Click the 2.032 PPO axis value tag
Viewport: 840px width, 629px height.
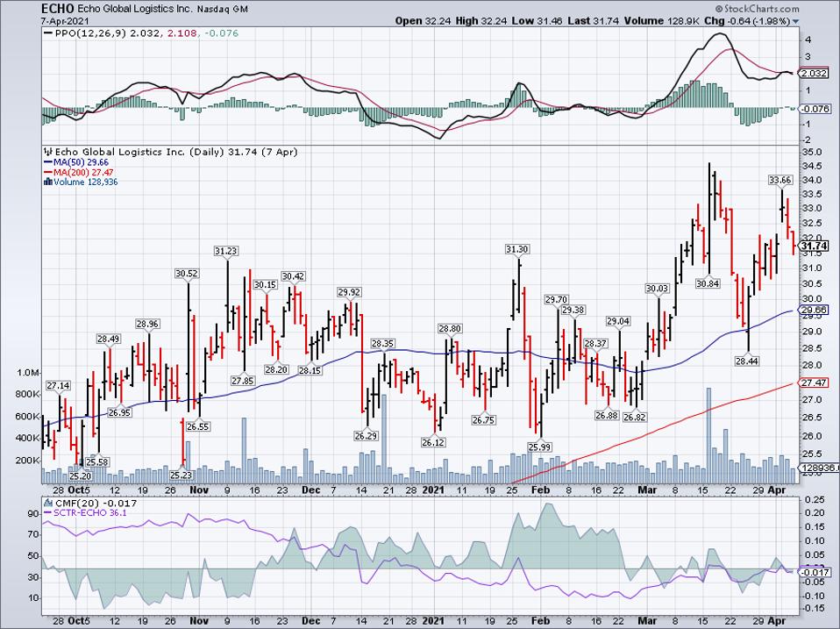[x=814, y=74]
